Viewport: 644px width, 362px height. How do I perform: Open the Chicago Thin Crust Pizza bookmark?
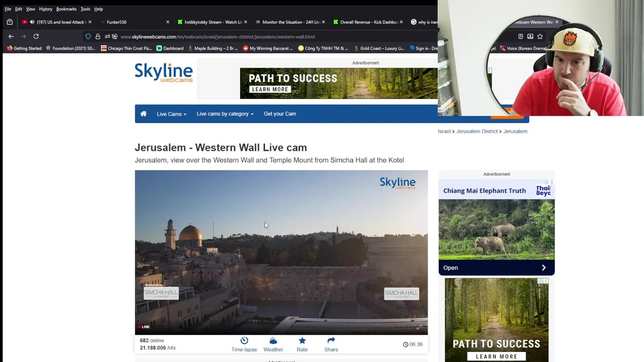126,48
